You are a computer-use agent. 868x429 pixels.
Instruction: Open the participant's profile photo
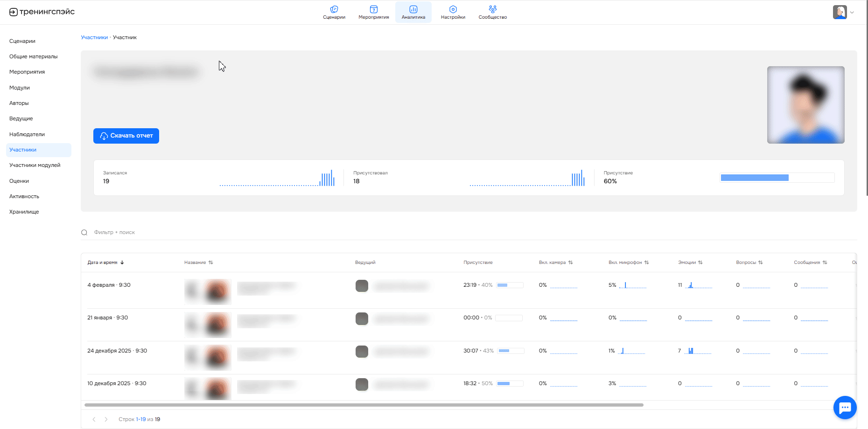(x=806, y=105)
